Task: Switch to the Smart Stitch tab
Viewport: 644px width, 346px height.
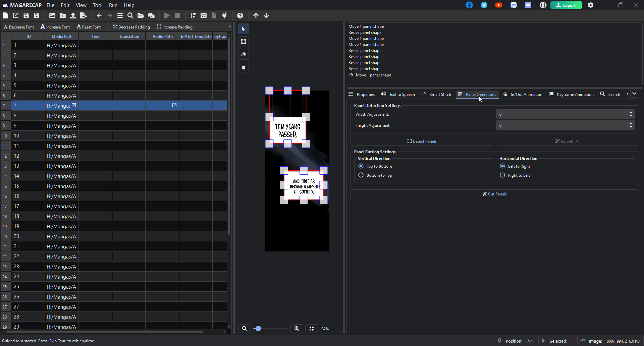Action: tap(436, 94)
